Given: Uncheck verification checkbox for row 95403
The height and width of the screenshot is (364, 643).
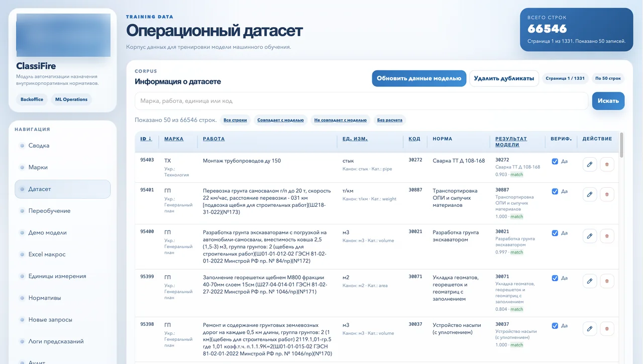Looking at the screenshot, I should (x=555, y=162).
